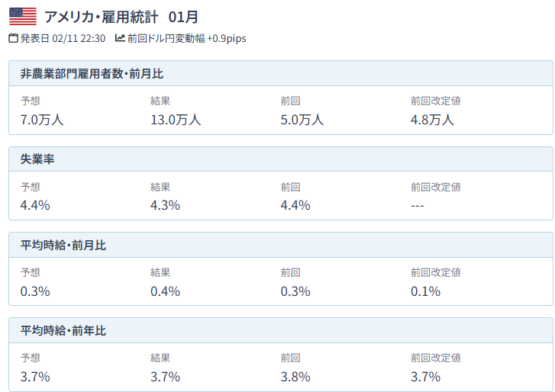The width and height of the screenshot is (555, 392).
Task: Click the --- unemployment revised value
Action: tap(417, 204)
